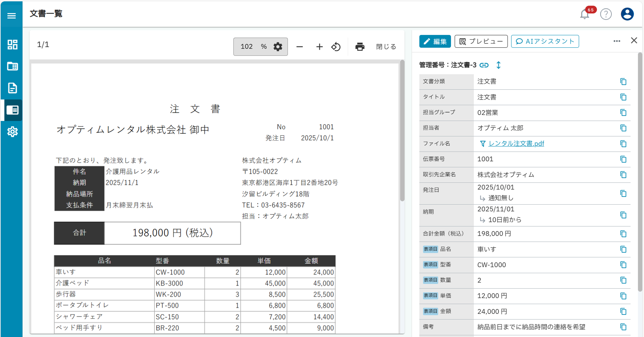Click the link icon beside 管理番号：注文書-3
644x337 pixels.
484,65
